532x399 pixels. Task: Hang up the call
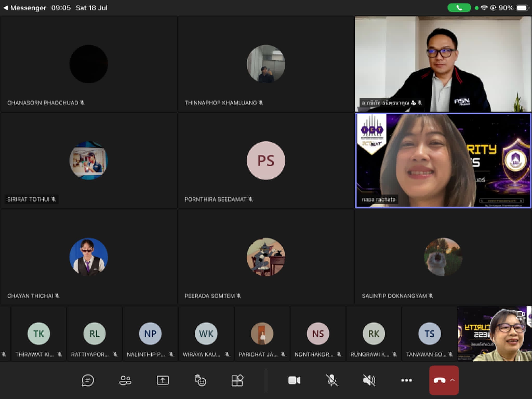coord(439,380)
